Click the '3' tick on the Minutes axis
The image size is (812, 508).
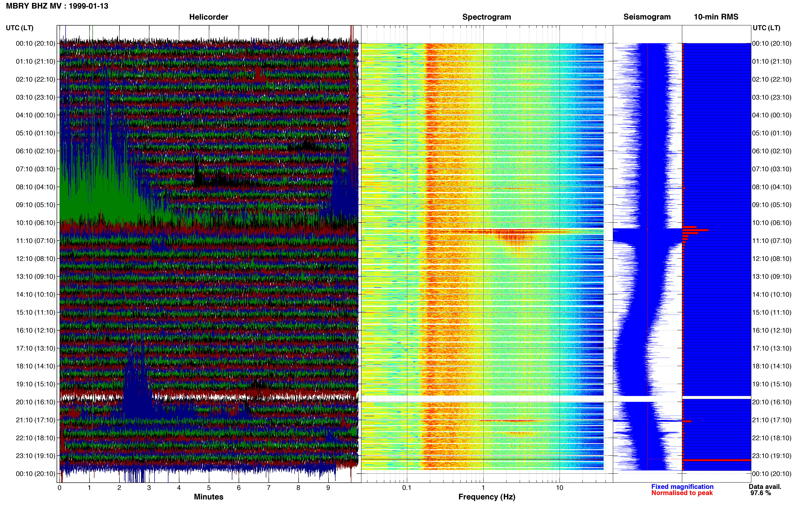point(149,487)
